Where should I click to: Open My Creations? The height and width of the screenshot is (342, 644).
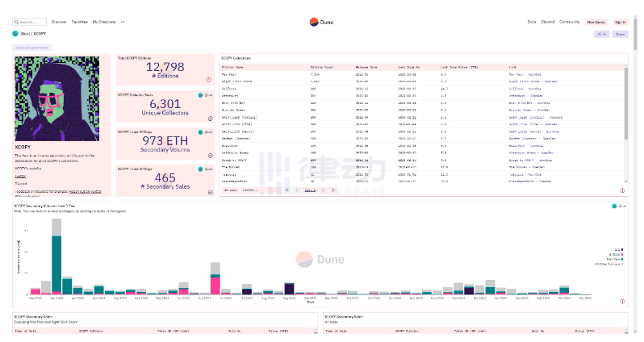(x=104, y=22)
